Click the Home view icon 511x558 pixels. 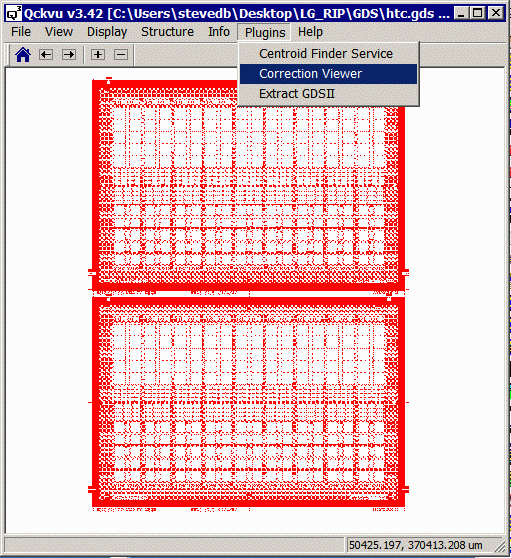click(23, 55)
